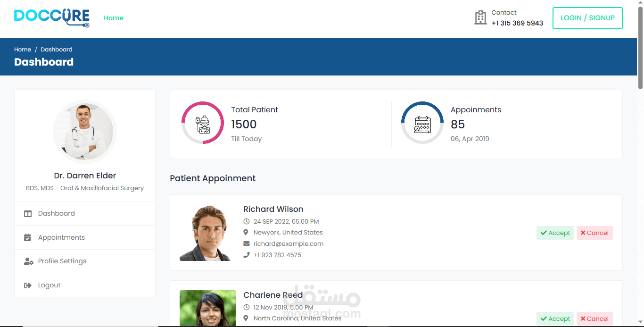Cancel Richard Wilson's appointment
Image resolution: width=644 pixels, height=327 pixels.
(594, 233)
